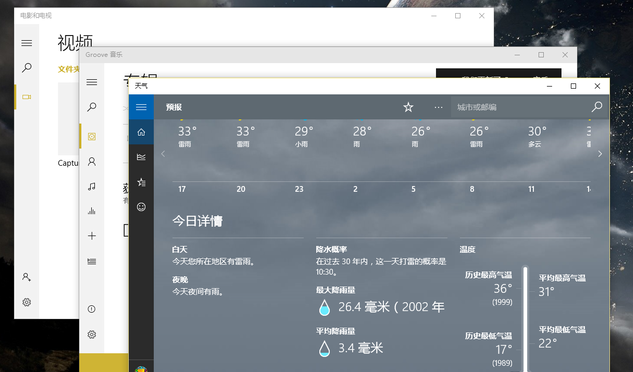
Task: Open Now Playing bars icon in Groove
Action: tap(92, 211)
